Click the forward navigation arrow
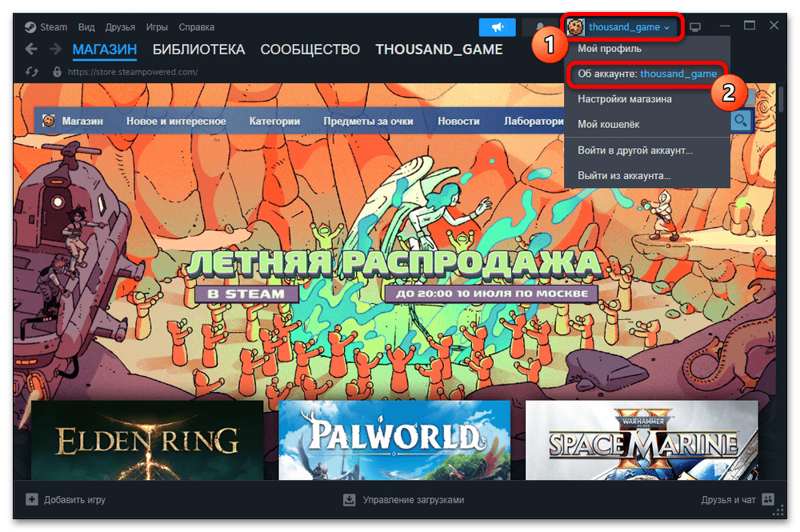 pos(55,50)
